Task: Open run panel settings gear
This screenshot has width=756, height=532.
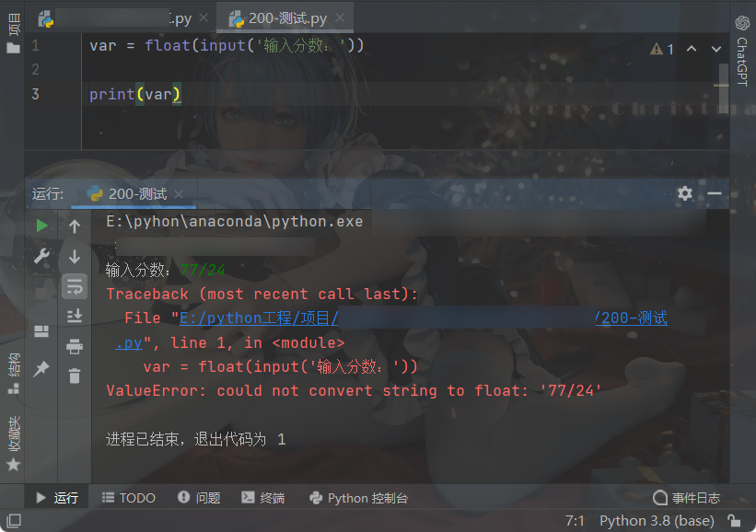Action: pyautogui.click(x=685, y=193)
